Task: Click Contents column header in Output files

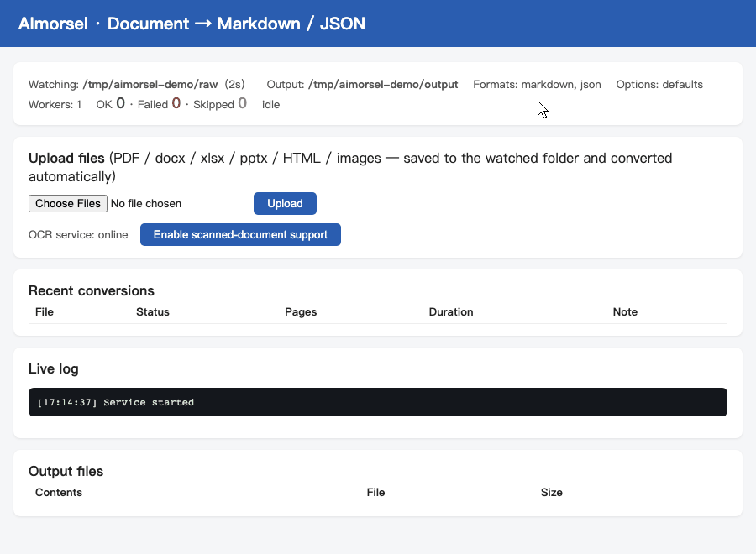Action: click(x=59, y=493)
